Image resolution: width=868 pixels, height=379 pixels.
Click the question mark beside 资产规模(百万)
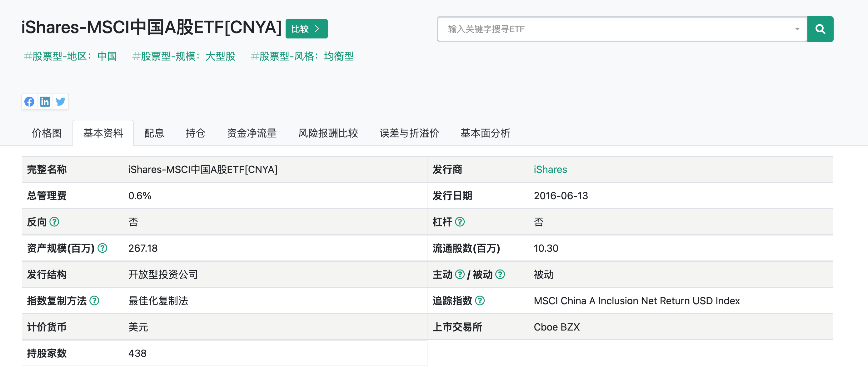(102, 248)
